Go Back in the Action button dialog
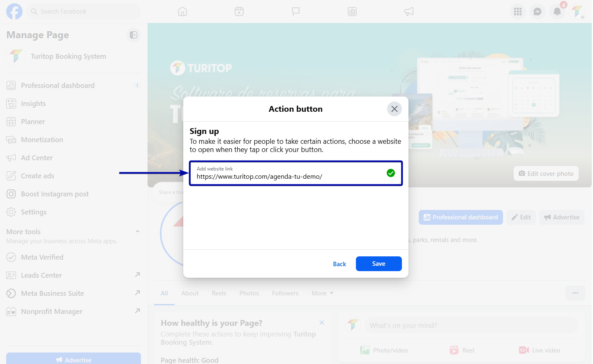Image resolution: width=593 pixels, height=364 pixels. coord(339,264)
